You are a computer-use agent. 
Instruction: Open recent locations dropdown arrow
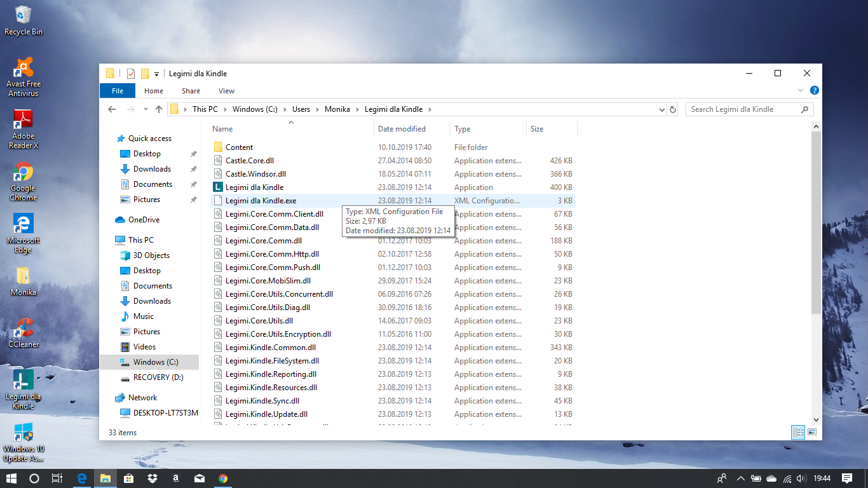146,109
